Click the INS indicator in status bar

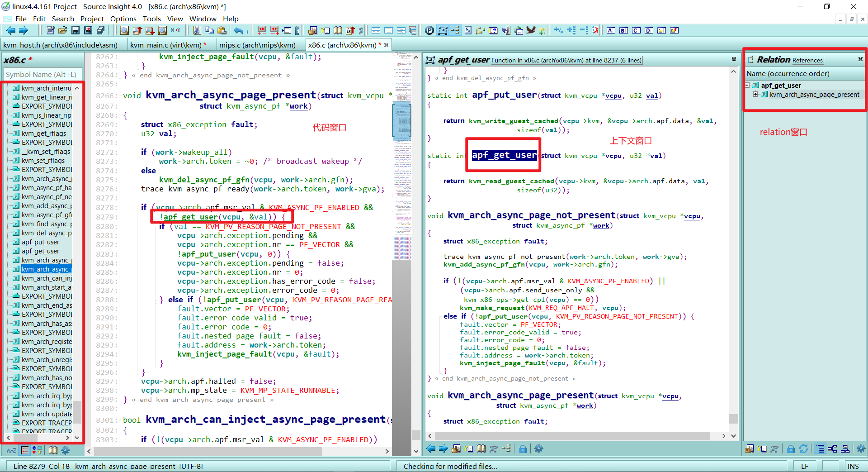(853, 466)
